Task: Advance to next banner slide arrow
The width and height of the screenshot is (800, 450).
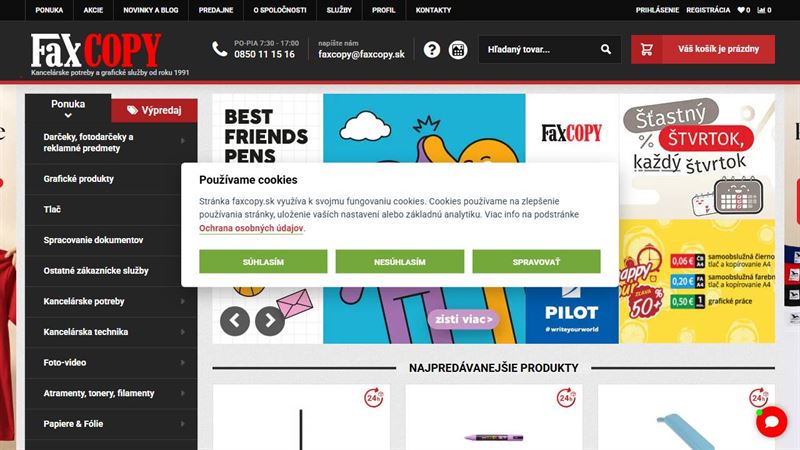Action: pos(270,320)
